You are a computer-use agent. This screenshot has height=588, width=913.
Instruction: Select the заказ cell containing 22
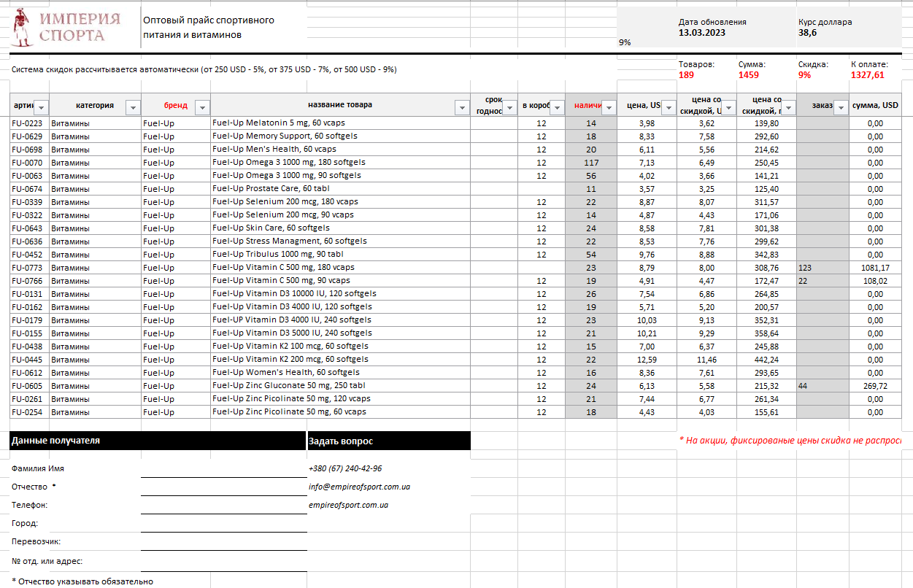coord(823,281)
